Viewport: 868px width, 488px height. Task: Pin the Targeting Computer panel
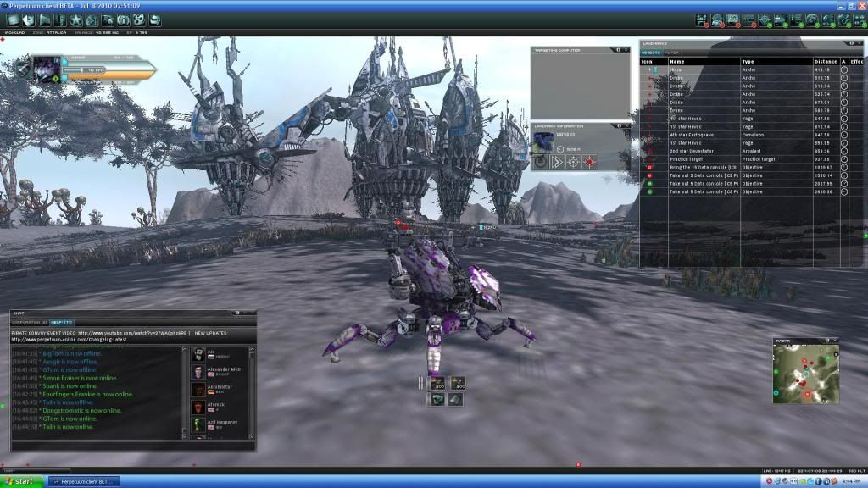[x=618, y=50]
